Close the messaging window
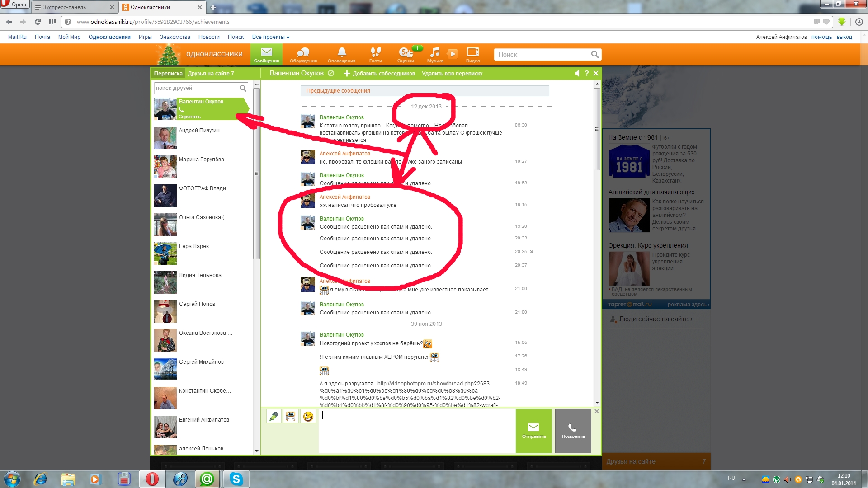This screenshot has height=488, width=868. click(596, 73)
